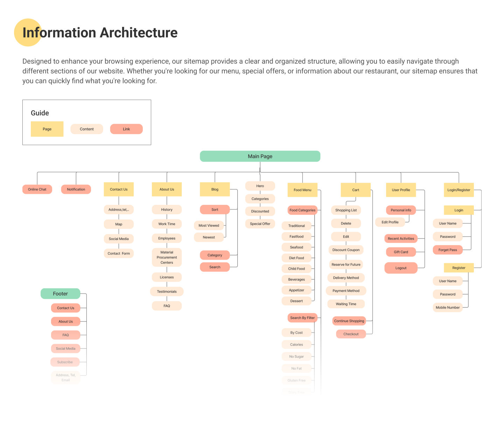The width and height of the screenshot is (504, 426).
Task: Open the Food Menu page node
Action: (302, 190)
